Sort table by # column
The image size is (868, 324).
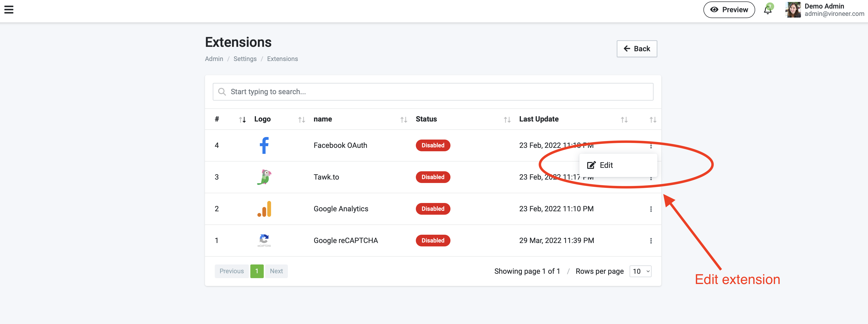(242, 120)
